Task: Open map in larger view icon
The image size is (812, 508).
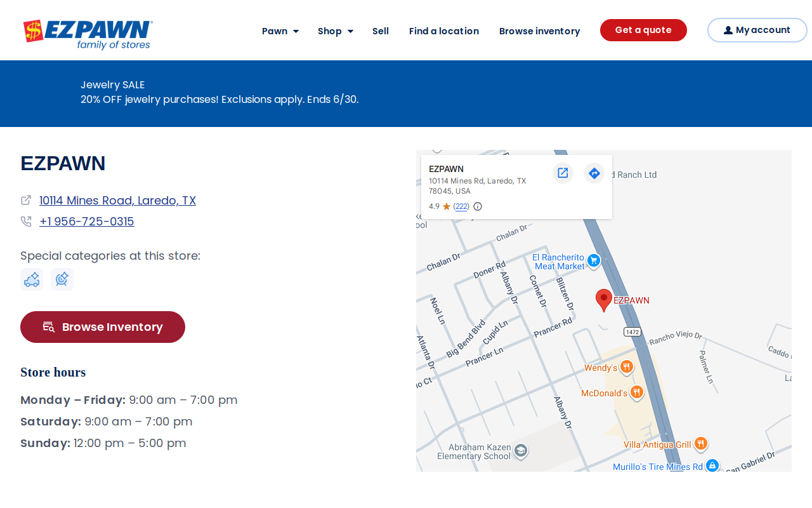Action: pos(563,173)
